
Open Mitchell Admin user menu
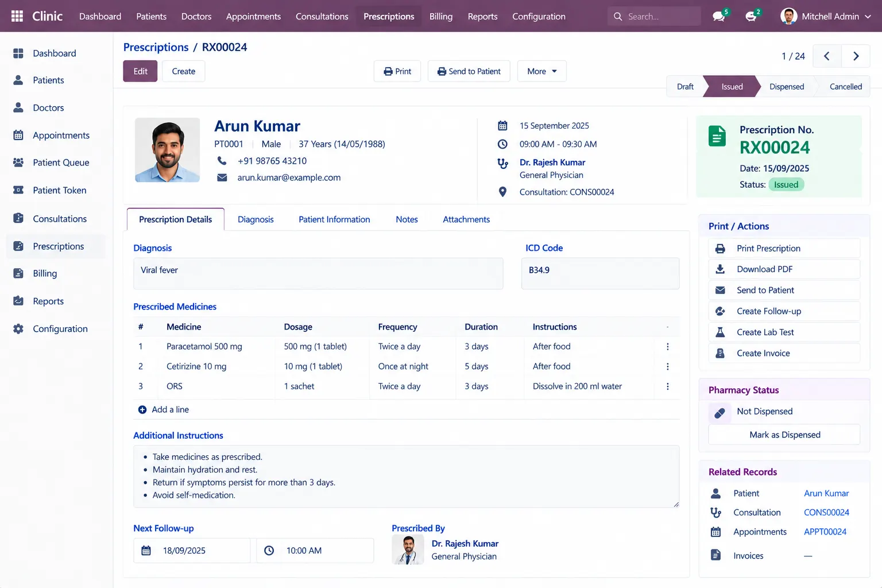[826, 16]
